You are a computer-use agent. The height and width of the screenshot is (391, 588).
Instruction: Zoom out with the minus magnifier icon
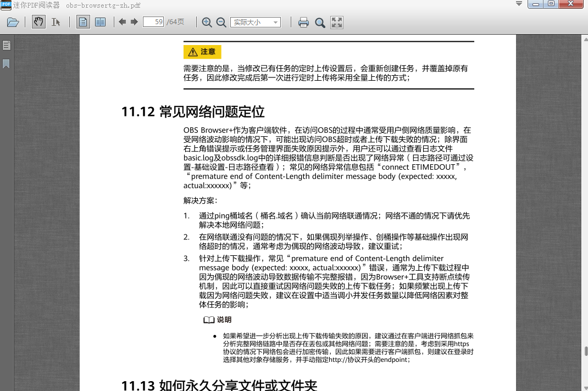click(221, 22)
